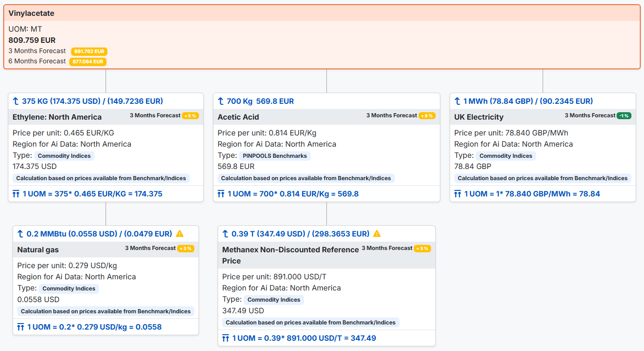Image resolution: width=644 pixels, height=351 pixels.
Task: Click the warning icon on Methanex card
Action: 377,234
